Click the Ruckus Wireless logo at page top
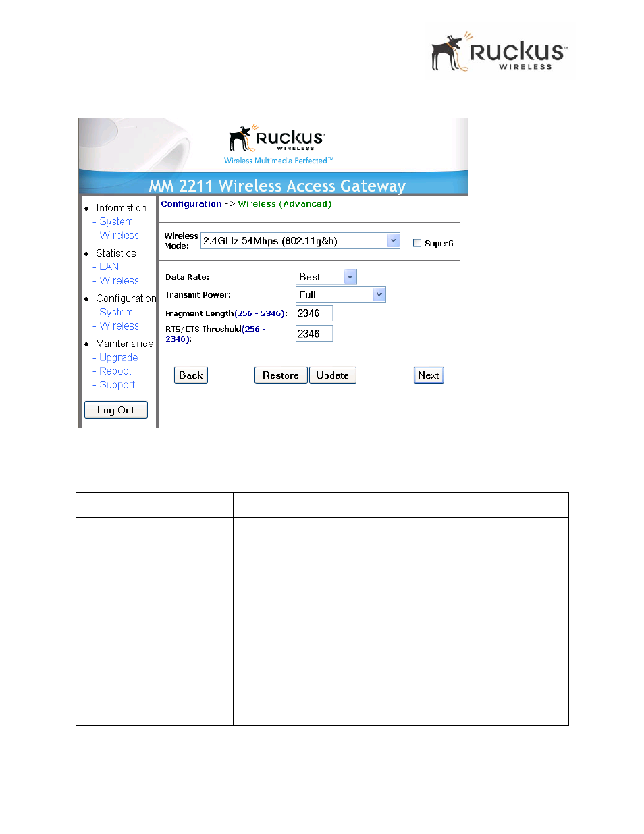 [500, 51]
